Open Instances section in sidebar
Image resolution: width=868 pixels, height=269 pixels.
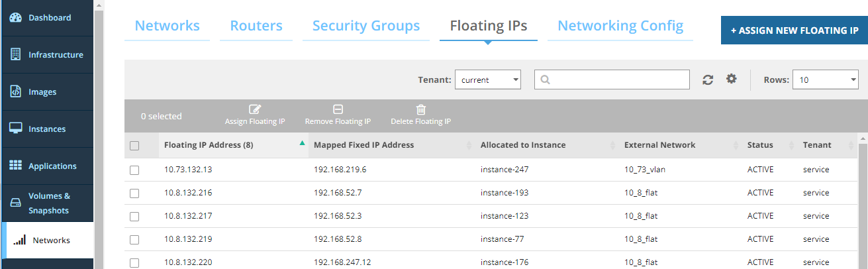coord(46,129)
